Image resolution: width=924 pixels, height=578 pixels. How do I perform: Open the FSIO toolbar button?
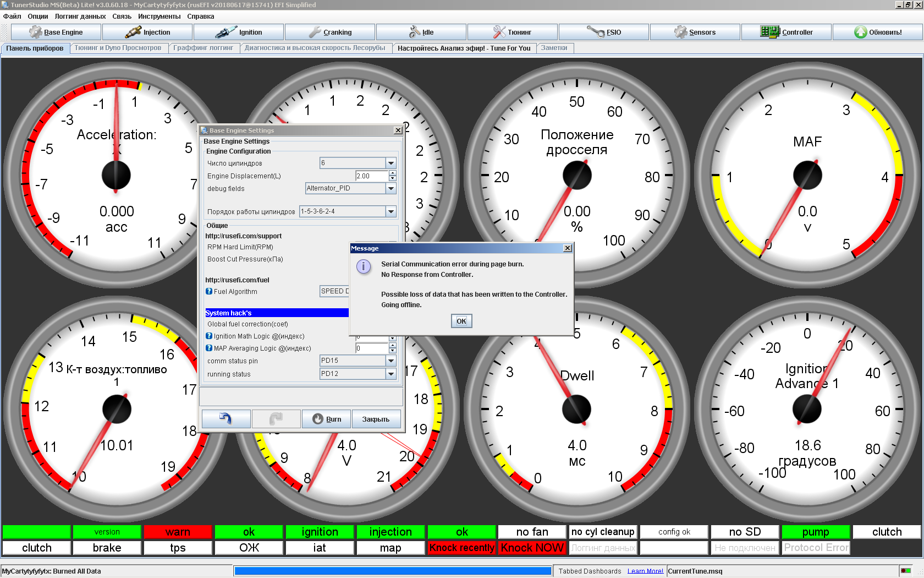click(603, 32)
